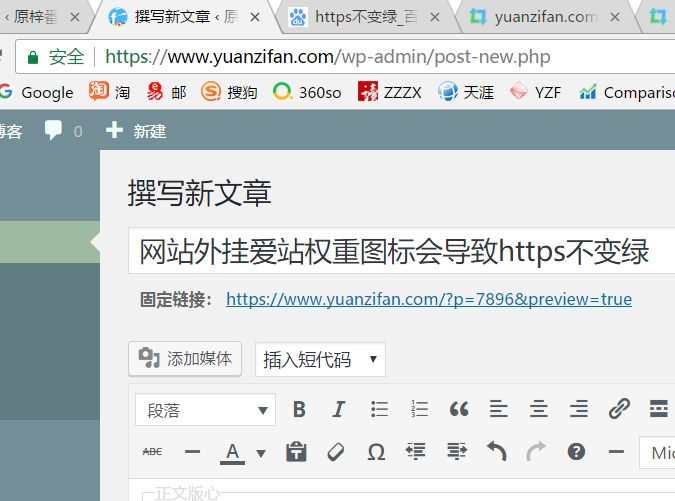The width and height of the screenshot is (675, 501).
Task: Open special character Omega picker
Action: (376, 452)
